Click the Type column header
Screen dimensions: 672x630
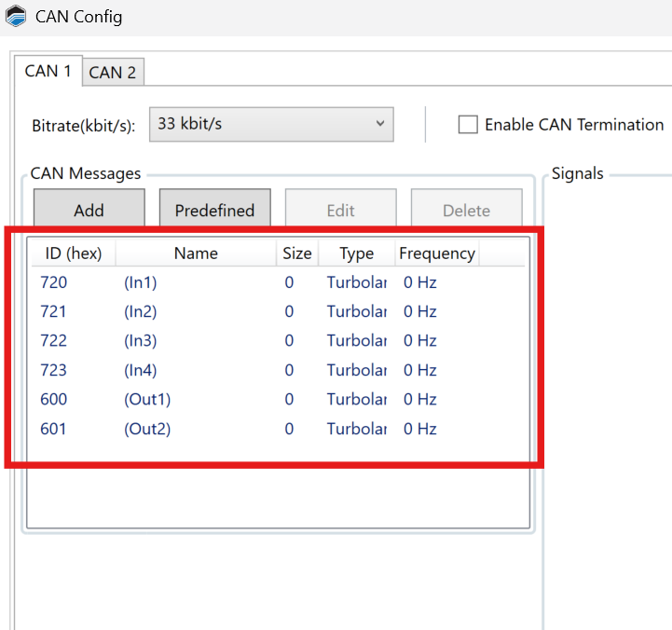(x=356, y=253)
